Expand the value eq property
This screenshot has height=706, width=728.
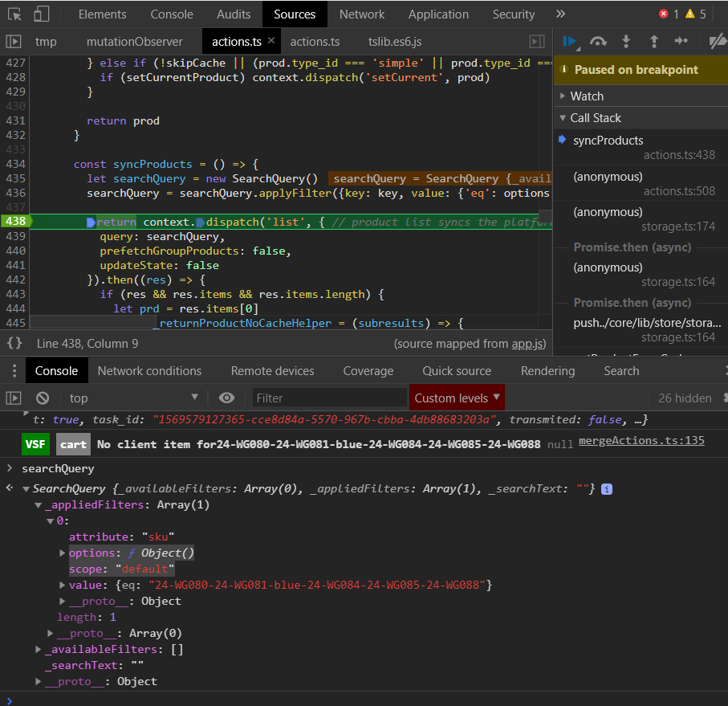tap(62, 586)
